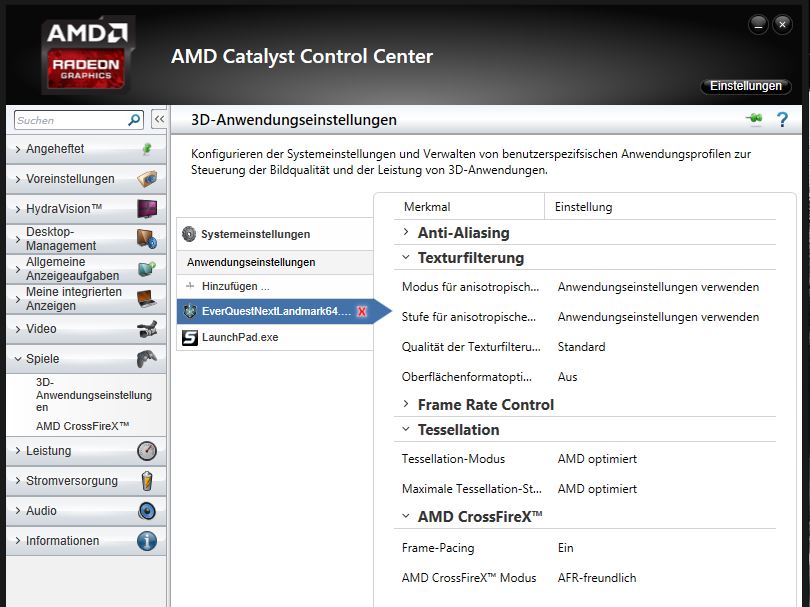
Task: Click the Voreinstellungen camera icon
Action: (147, 179)
